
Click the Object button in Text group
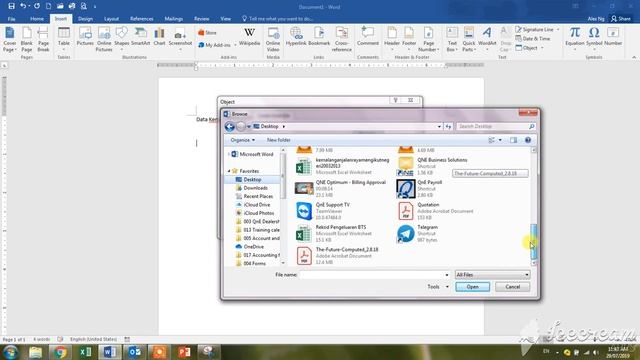point(529,48)
